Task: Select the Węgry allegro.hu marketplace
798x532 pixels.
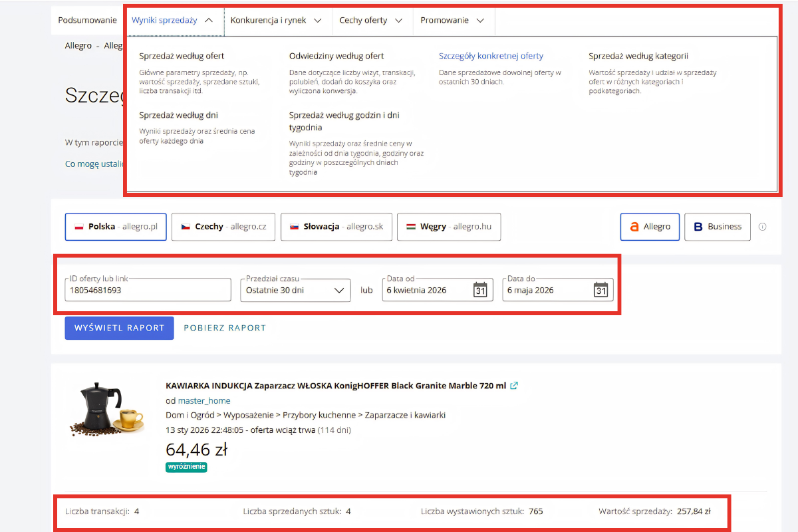Action: pyautogui.click(x=449, y=227)
